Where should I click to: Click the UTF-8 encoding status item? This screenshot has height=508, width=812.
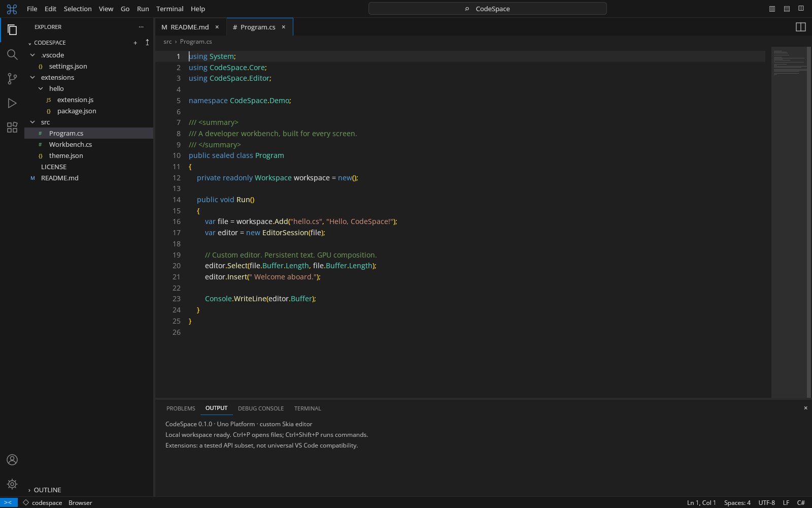point(766,502)
